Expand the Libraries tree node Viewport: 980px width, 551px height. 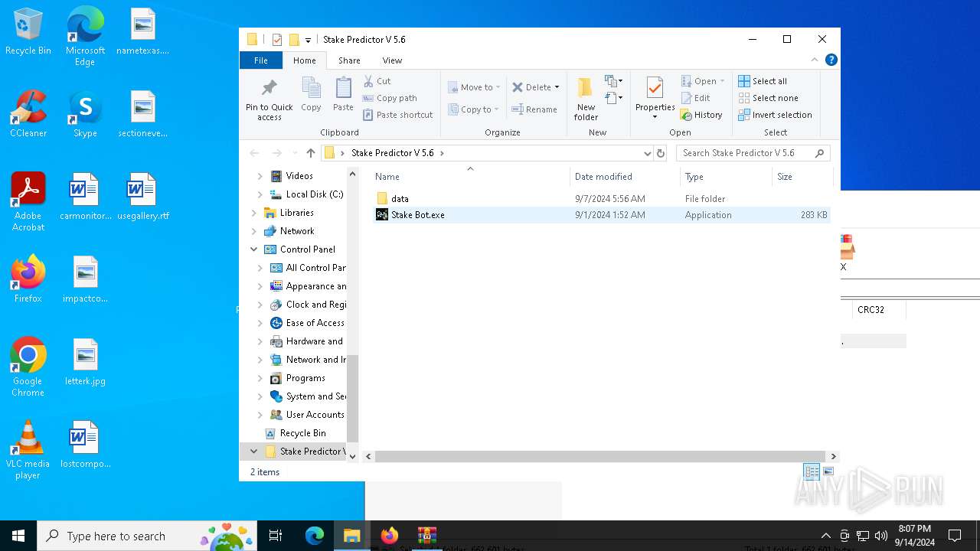tap(254, 213)
